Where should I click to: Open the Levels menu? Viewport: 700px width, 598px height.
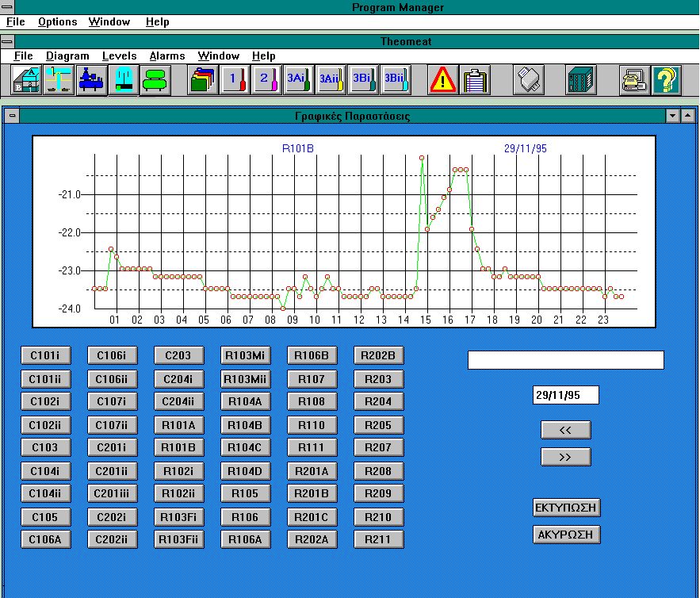pos(119,56)
